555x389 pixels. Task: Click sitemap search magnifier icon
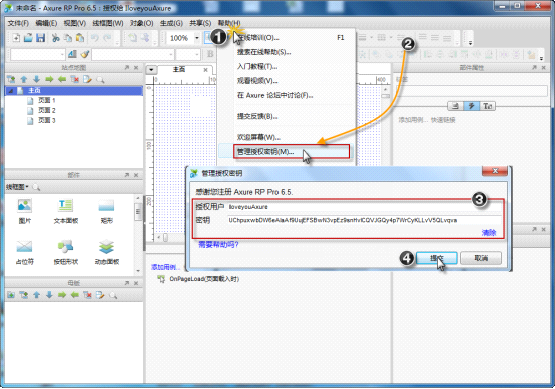tap(101, 79)
